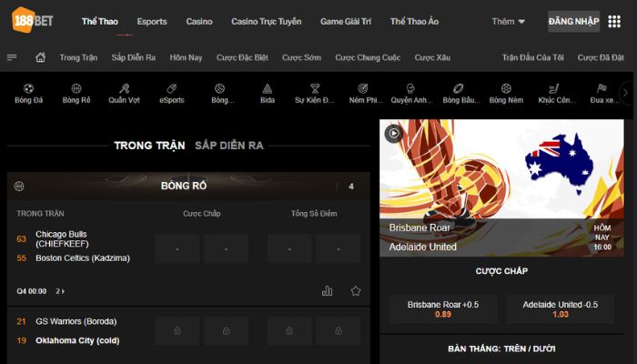Go to Sắp Diễn Ra in sub navigation
The width and height of the screenshot is (637, 364).
[x=134, y=57]
